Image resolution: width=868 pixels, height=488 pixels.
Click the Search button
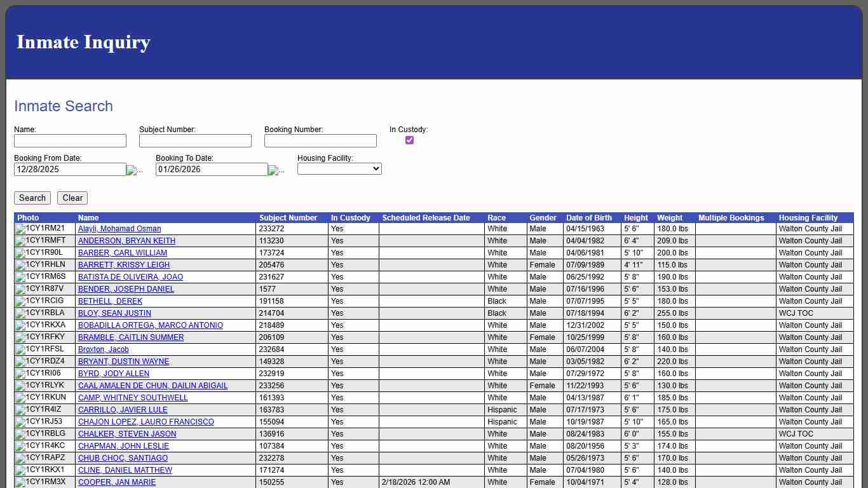[x=32, y=198]
